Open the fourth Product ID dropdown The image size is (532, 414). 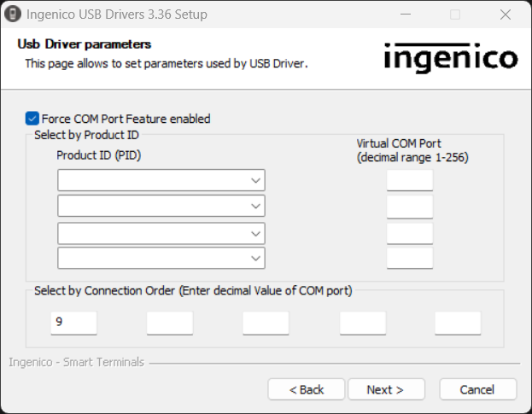point(161,258)
